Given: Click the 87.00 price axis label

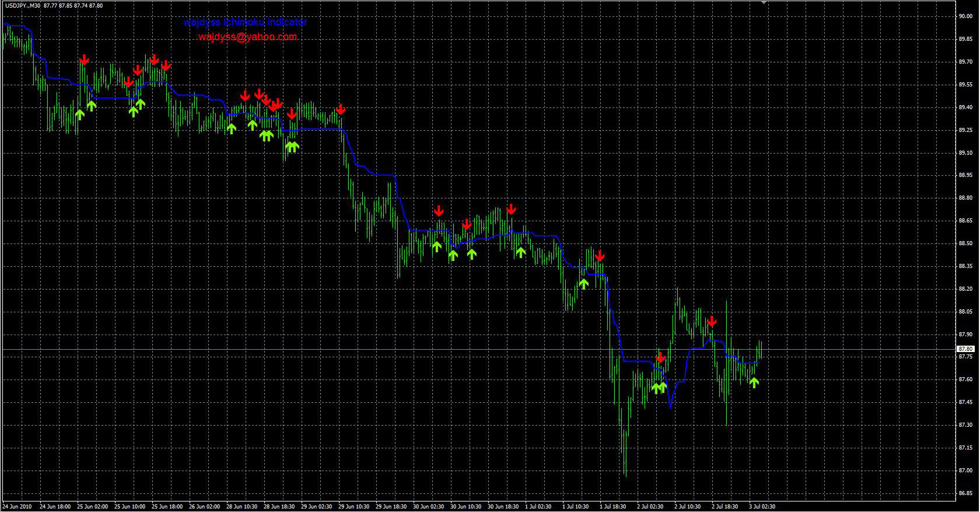Looking at the screenshot, I should coord(965,471).
